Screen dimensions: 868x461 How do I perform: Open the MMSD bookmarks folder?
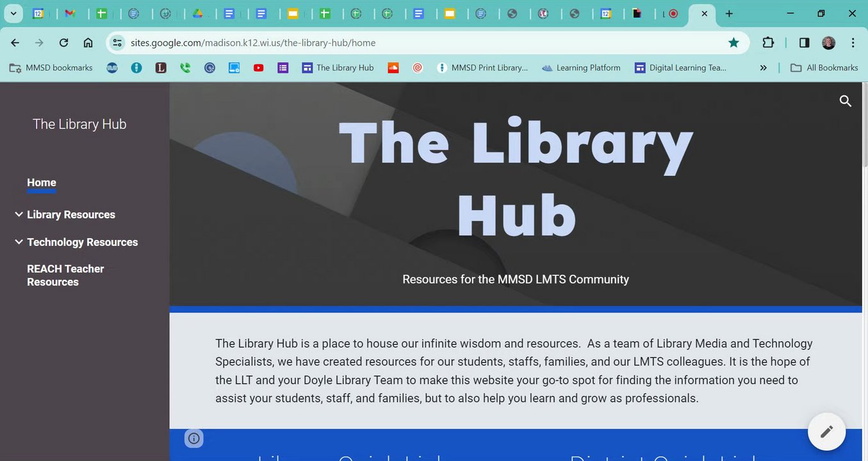tap(51, 67)
